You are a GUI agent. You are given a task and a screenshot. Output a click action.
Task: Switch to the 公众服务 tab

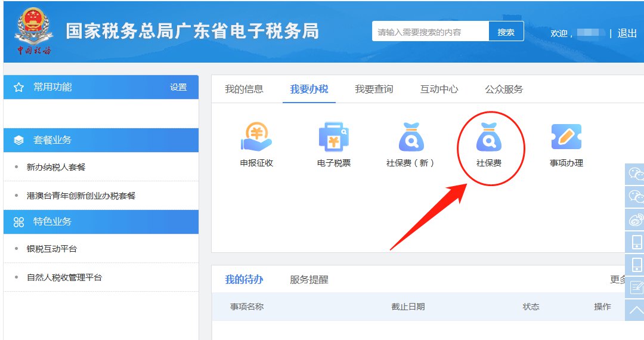[x=504, y=89]
